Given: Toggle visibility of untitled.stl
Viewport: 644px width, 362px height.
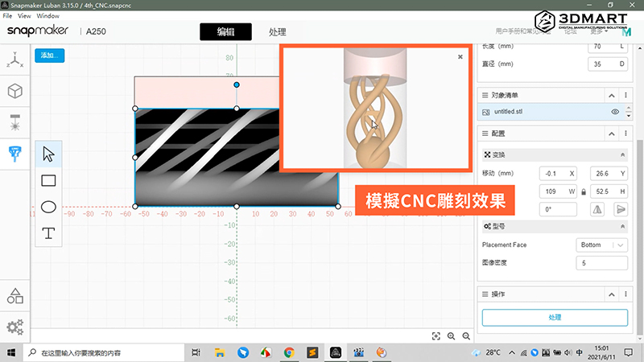Looking at the screenshot, I should pos(615,112).
